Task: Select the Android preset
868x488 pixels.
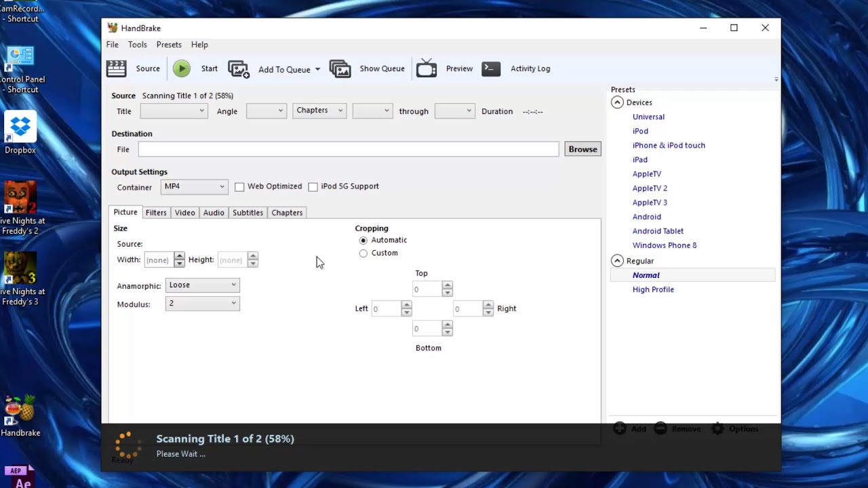Action: [646, 217]
